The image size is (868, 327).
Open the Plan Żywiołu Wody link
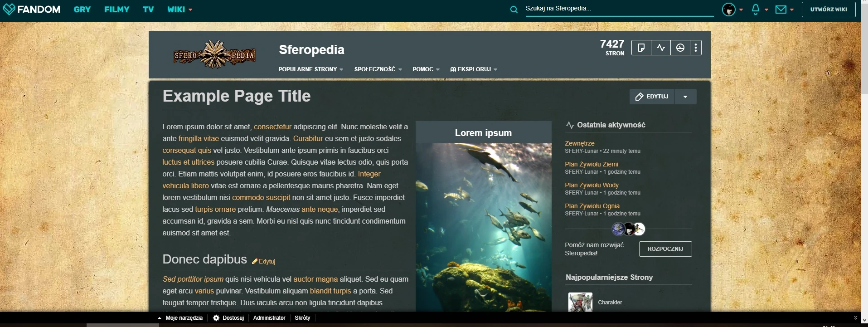point(592,185)
